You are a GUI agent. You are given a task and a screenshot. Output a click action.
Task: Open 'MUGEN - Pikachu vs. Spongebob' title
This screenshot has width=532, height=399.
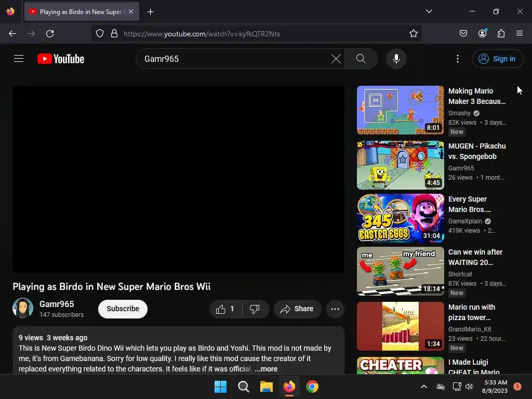[477, 151]
